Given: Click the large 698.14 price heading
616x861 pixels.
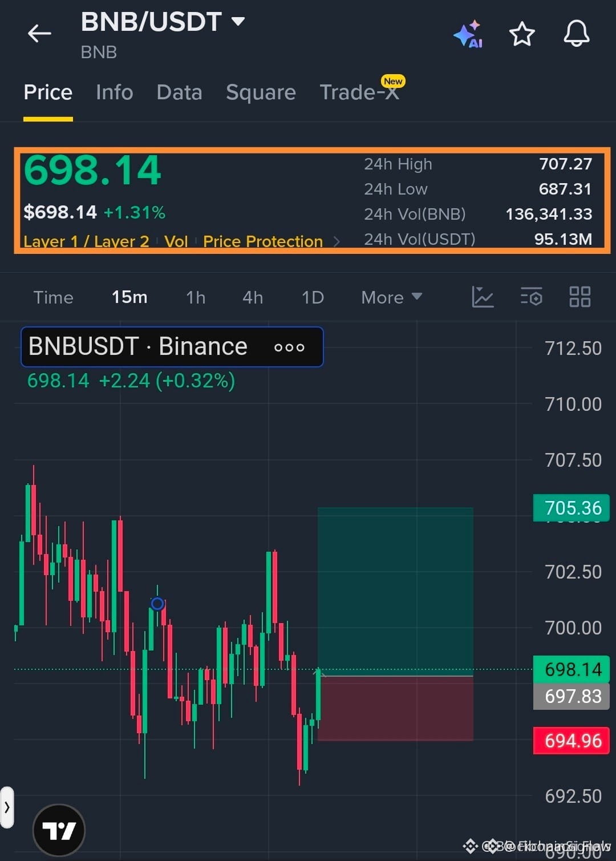Looking at the screenshot, I should (92, 171).
